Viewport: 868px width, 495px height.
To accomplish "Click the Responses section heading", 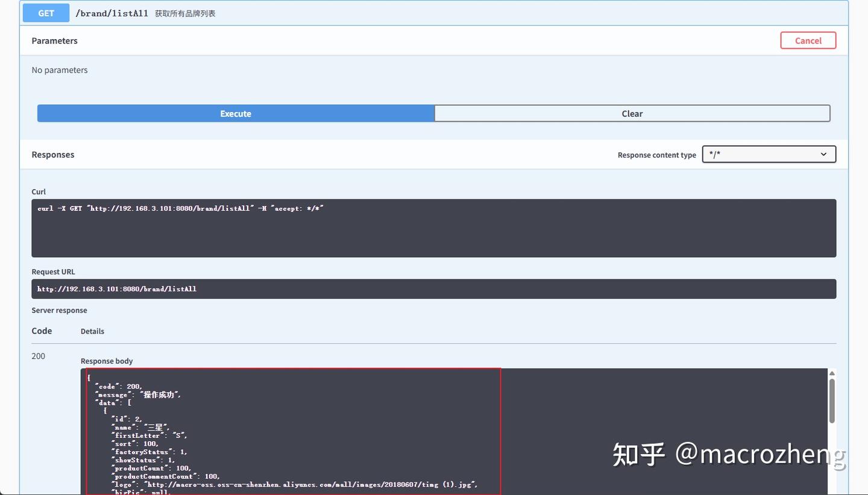I will [52, 154].
